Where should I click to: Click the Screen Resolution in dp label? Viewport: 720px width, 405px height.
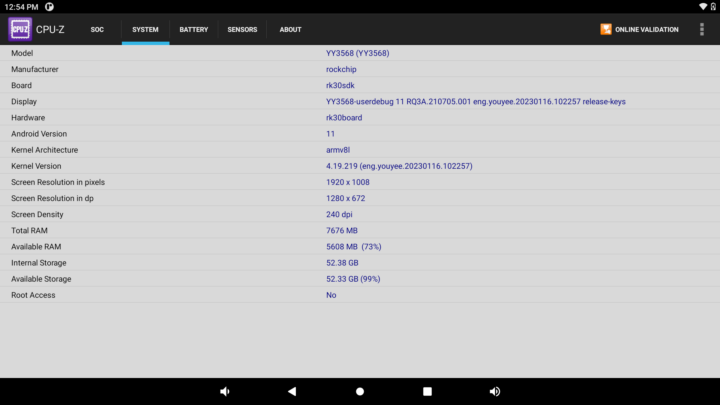pyautogui.click(x=52, y=198)
